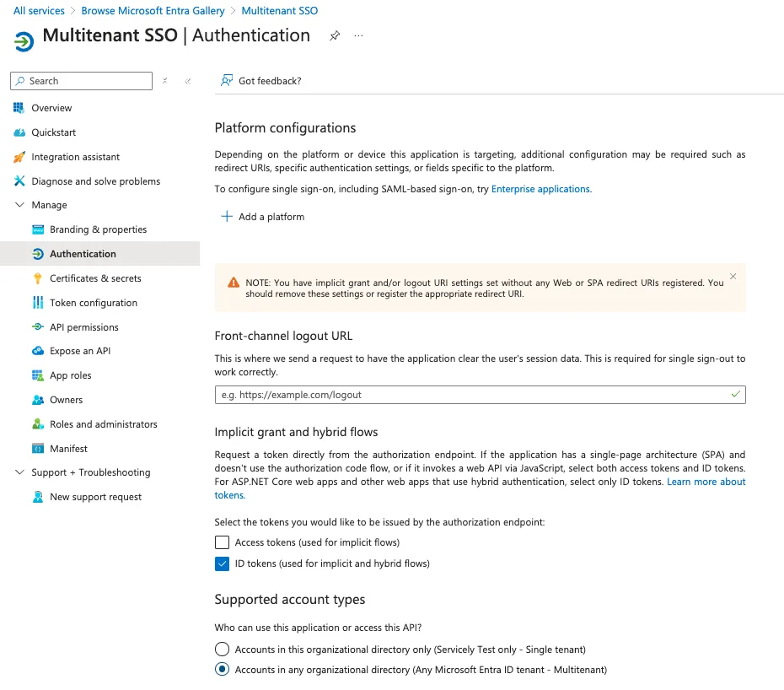Open the Enterprise applications link
The height and width of the screenshot is (690, 784).
point(540,189)
